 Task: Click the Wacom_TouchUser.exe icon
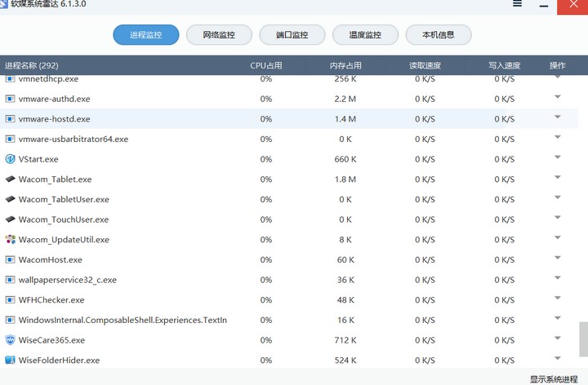click(11, 219)
